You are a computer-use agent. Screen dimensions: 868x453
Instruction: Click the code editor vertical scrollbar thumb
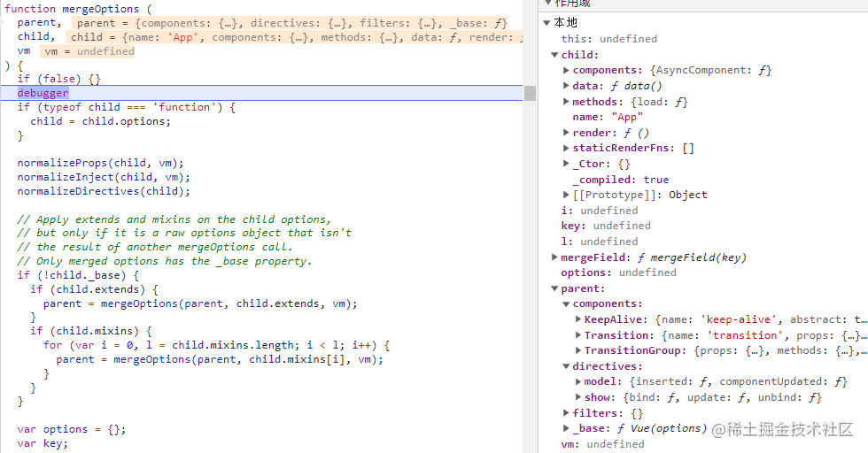click(531, 94)
